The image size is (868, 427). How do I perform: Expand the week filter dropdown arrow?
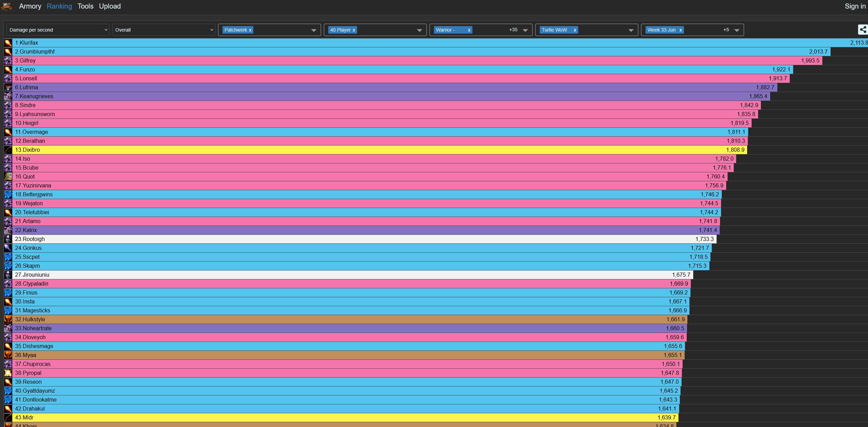[x=736, y=30]
